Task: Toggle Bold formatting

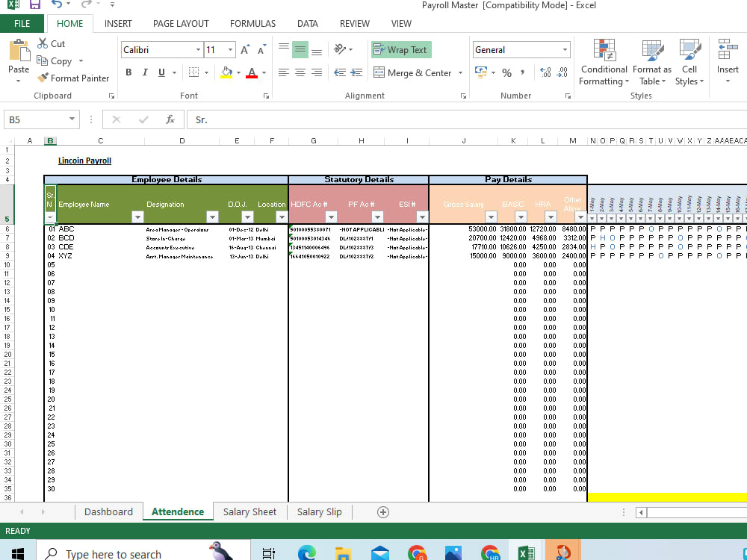Action: click(x=128, y=72)
